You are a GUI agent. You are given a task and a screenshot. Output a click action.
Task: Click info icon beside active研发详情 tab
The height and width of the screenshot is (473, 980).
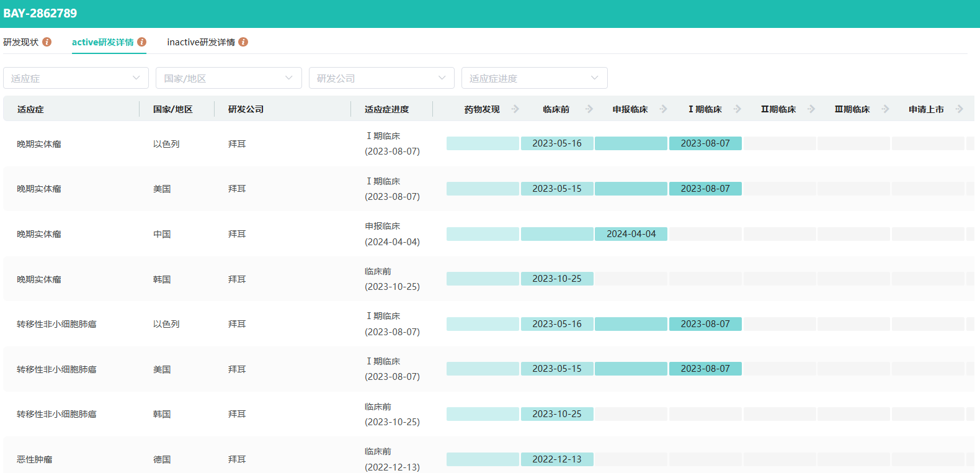point(142,42)
